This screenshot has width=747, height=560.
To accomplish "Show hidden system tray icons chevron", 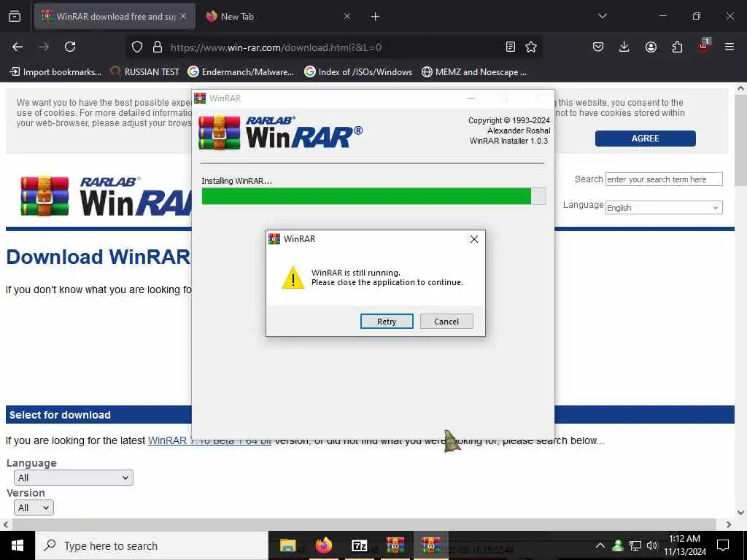I will pyautogui.click(x=600, y=545).
